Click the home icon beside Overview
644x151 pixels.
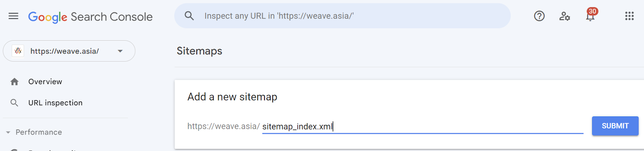tap(14, 82)
